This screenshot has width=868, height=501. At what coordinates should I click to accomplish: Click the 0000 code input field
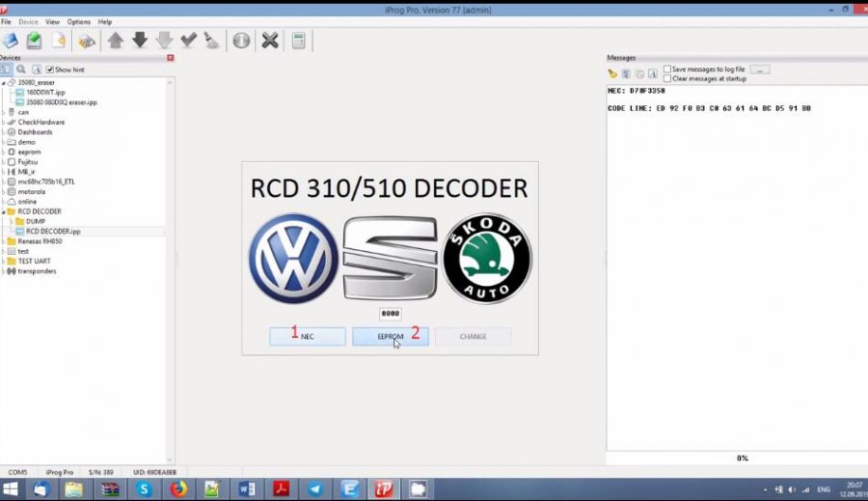391,313
